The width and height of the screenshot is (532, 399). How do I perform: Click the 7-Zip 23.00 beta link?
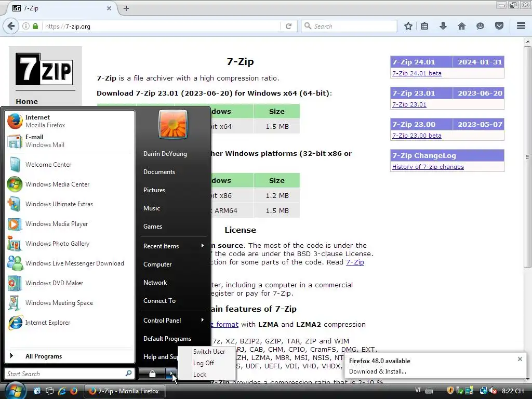click(417, 136)
